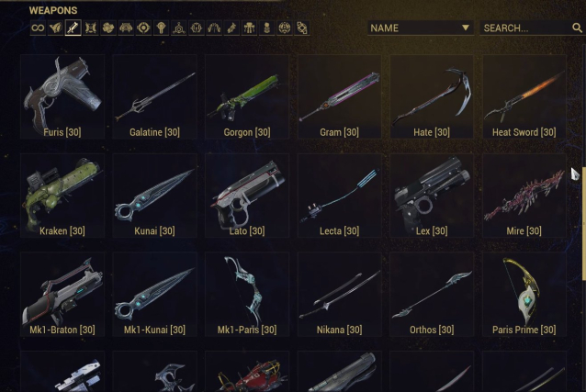Open the NAME sort dropdown
Image resolution: width=586 pixels, height=392 pixels.
point(421,28)
